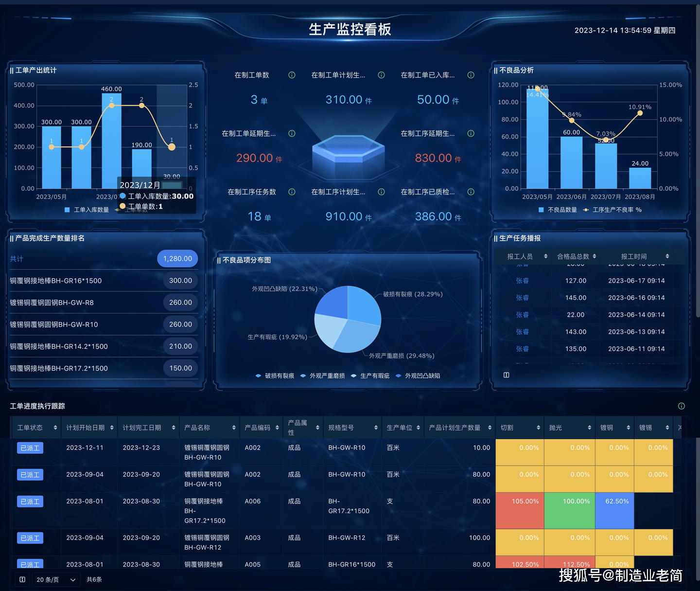Image resolution: width=700 pixels, height=591 pixels.
Task: Click the 105.00% red 切割 cell
Action: tap(520, 511)
